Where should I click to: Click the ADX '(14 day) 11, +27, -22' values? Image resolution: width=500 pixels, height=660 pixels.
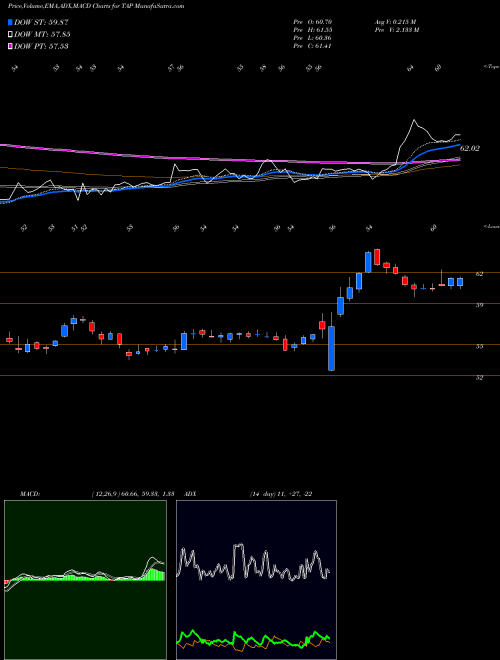pyautogui.click(x=281, y=494)
